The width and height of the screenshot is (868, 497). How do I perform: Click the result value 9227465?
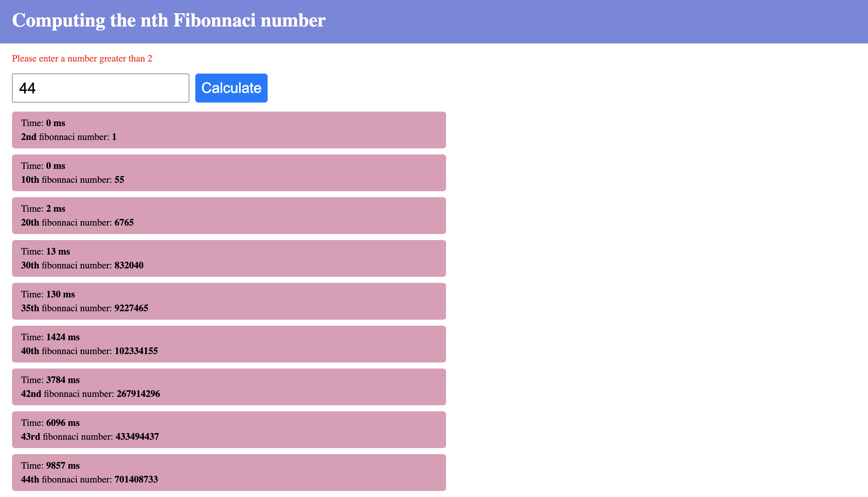tap(131, 308)
